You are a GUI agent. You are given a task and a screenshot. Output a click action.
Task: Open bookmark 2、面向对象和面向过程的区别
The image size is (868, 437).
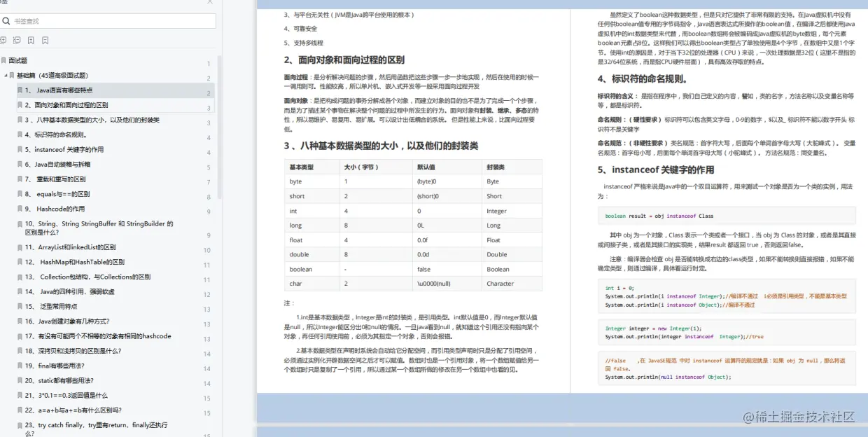point(66,105)
